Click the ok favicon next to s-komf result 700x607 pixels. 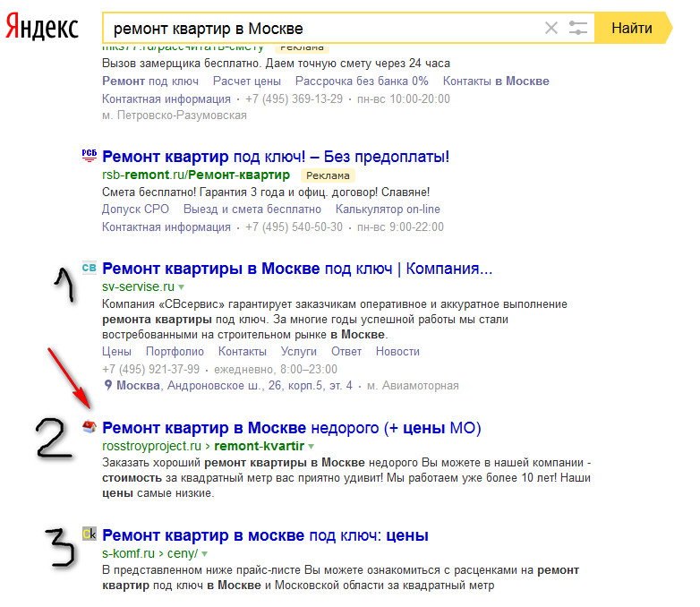point(90,534)
